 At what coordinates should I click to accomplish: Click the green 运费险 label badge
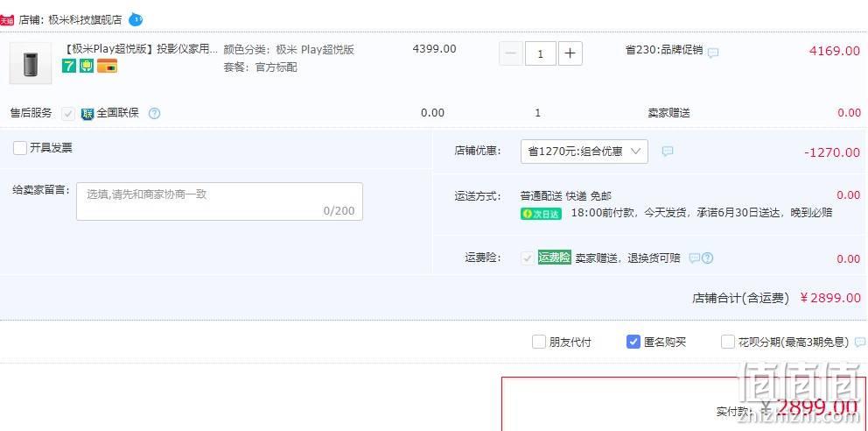pyautogui.click(x=554, y=257)
